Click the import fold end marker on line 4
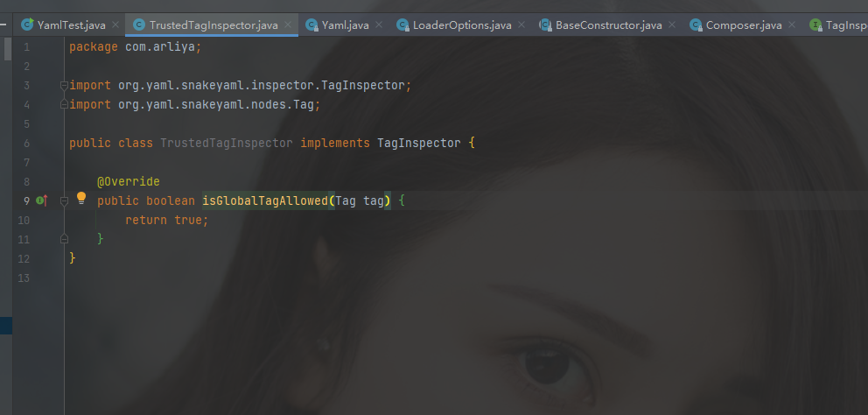 click(64, 104)
